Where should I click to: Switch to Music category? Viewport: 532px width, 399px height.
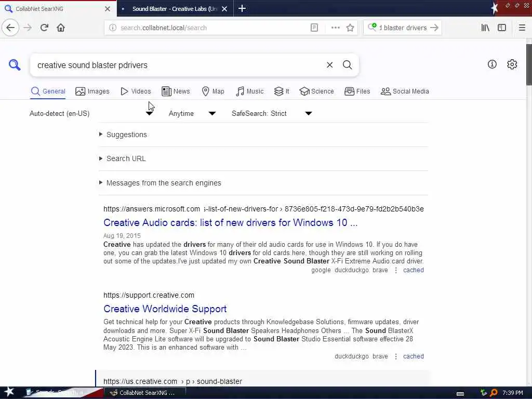click(x=249, y=91)
